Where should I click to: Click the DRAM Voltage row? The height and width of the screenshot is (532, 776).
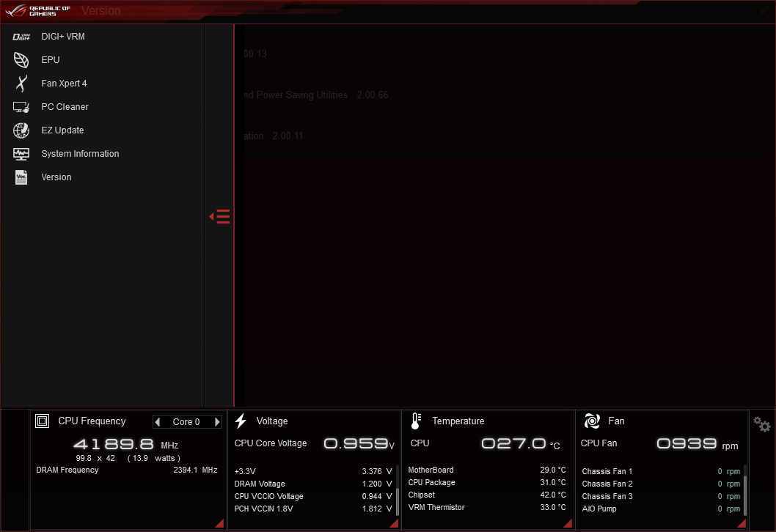(313, 484)
